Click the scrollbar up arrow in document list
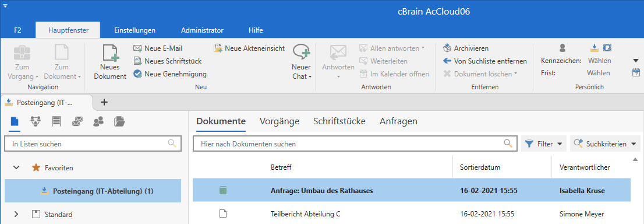Image resolution: width=644 pixels, height=224 pixels. [635, 159]
